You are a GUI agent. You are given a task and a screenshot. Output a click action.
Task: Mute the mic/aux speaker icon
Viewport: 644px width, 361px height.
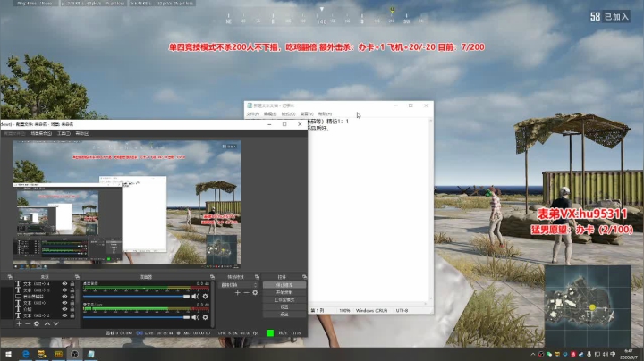196,317
